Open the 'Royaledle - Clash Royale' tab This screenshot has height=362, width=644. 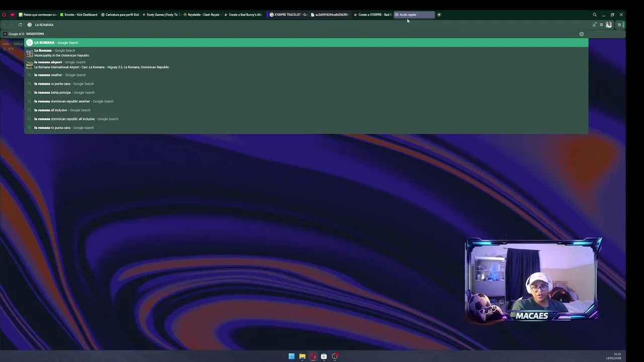[x=202, y=15]
